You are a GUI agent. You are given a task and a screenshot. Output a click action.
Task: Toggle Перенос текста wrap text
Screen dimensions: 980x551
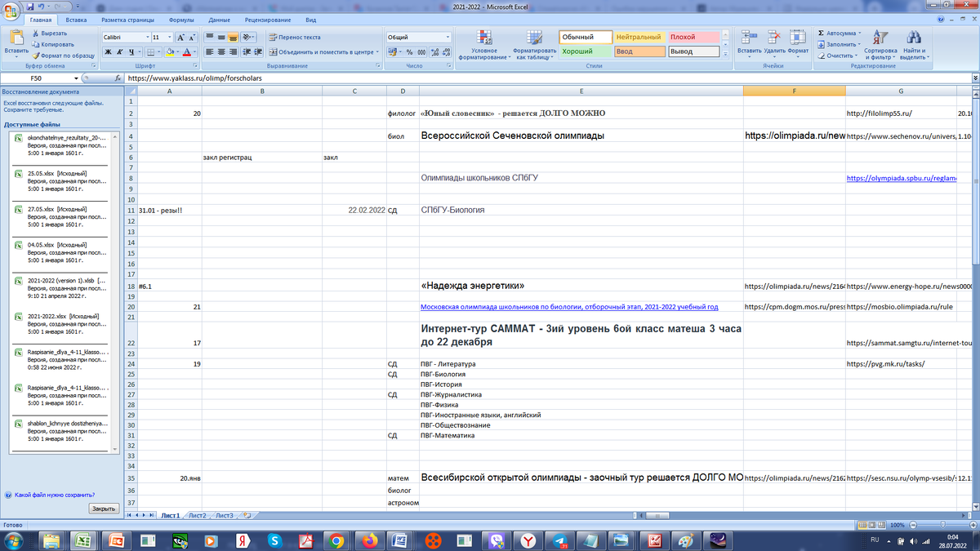coord(294,38)
